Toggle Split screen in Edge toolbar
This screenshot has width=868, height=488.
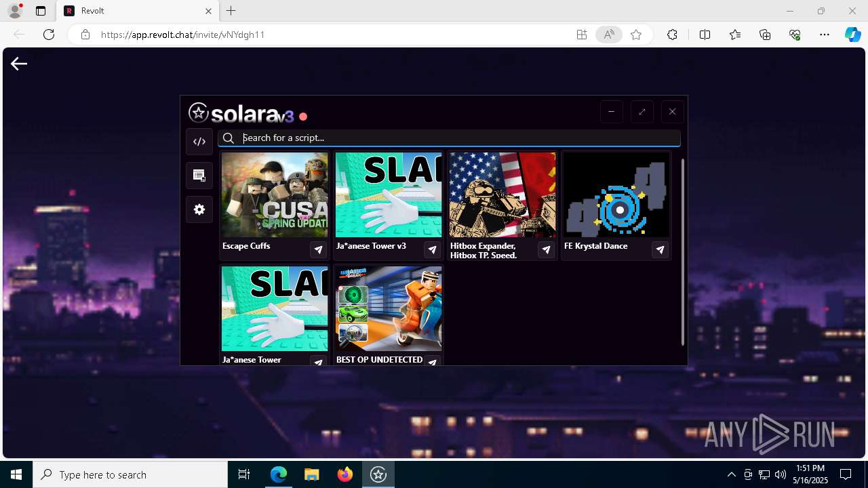point(705,35)
